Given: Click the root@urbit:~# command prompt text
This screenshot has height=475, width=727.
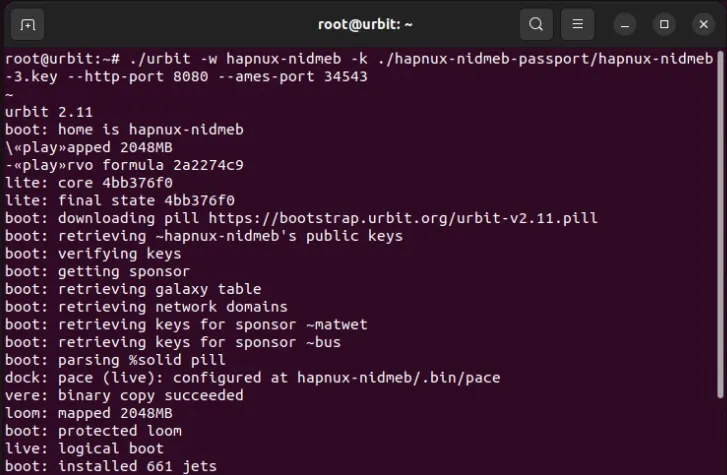Looking at the screenshot, I should click(x=63, y=59).
